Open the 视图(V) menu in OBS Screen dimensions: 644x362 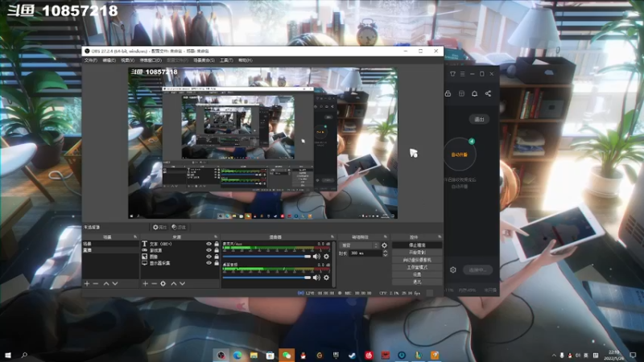click(127, 60)
